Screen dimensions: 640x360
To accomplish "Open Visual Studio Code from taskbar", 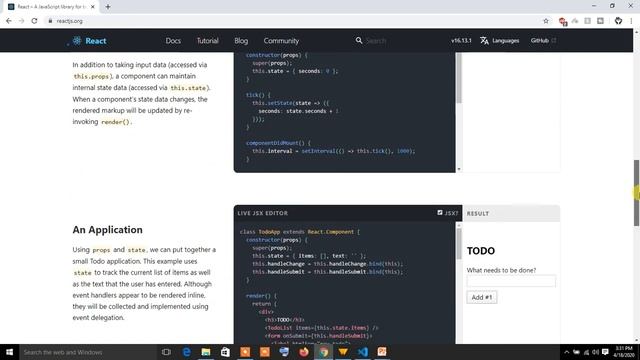I will pos(362,352).
